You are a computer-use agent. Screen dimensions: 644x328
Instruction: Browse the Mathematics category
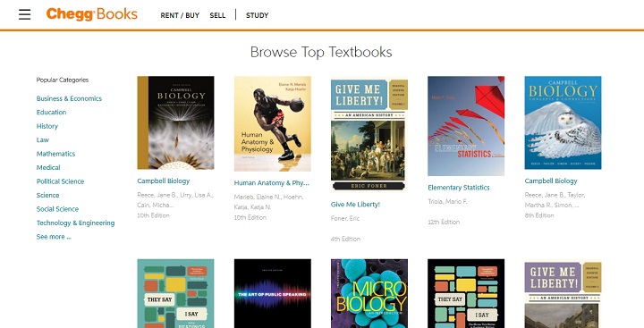tap(55, 154)
